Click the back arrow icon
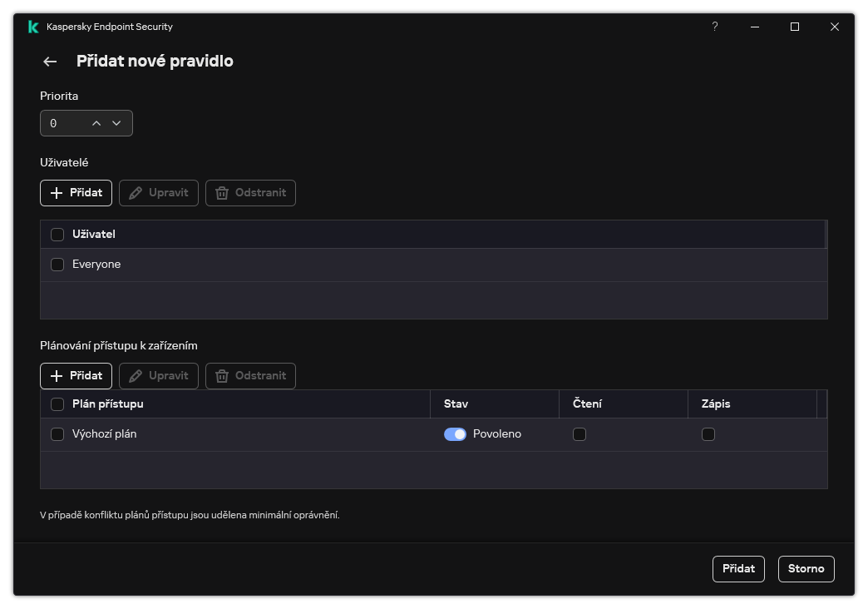 tap(50, 62)
